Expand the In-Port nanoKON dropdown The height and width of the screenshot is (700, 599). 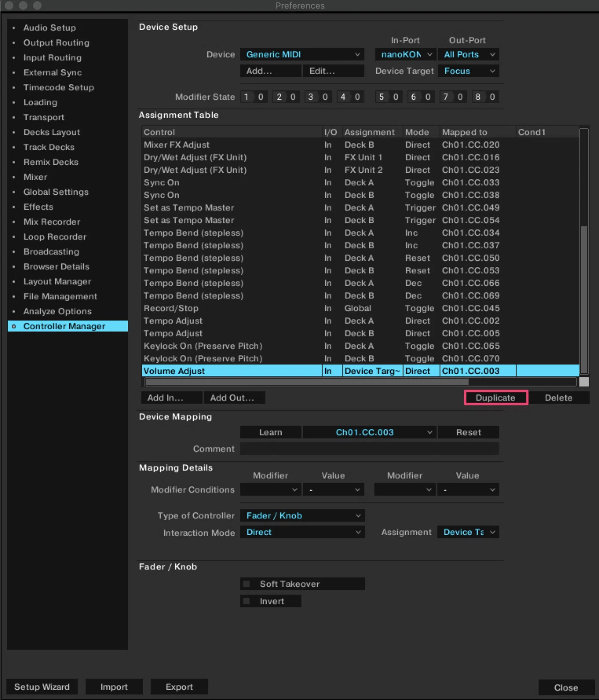406,54
